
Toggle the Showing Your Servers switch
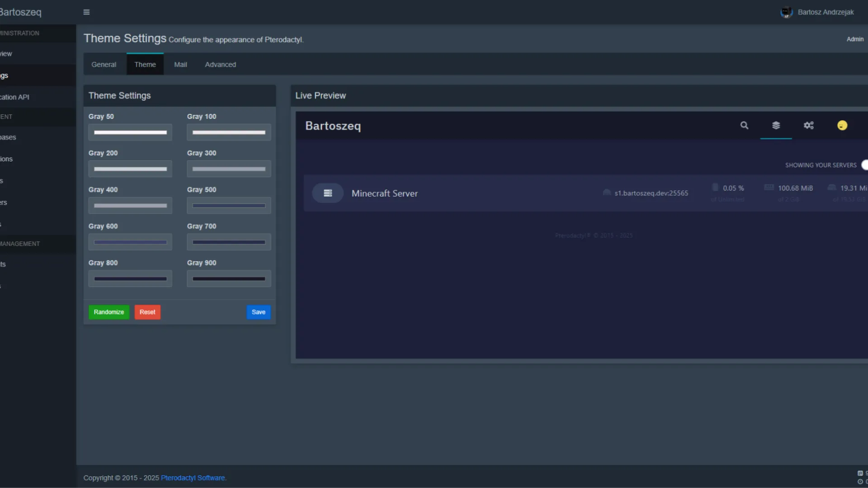coord(864,165)
